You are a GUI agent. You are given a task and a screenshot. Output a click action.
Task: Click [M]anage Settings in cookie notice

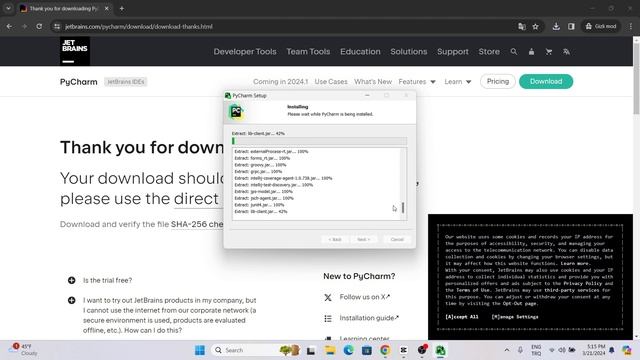click(x=515, y=317)
